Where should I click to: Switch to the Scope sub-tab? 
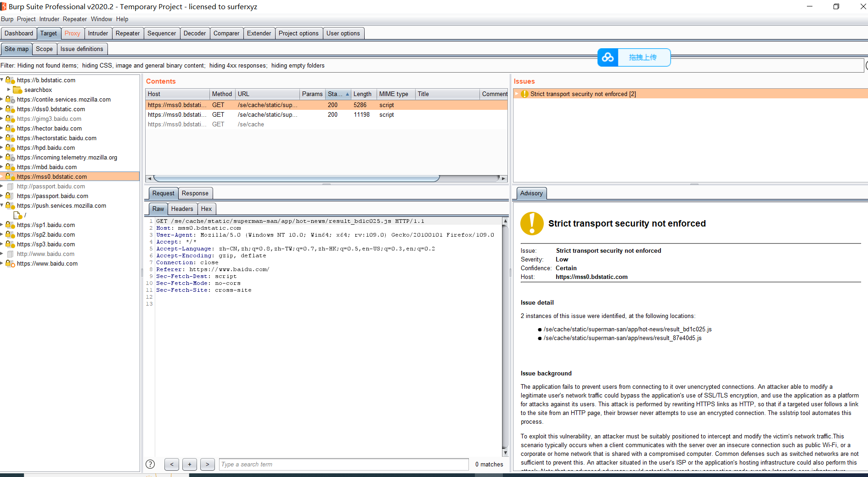pyautogui.click(x=44, y=49)
